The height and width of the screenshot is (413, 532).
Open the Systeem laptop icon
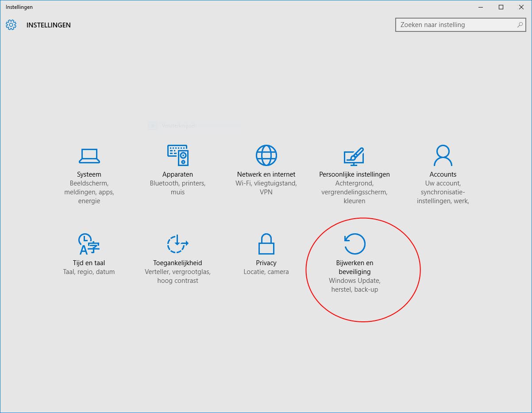pos(89,156)
